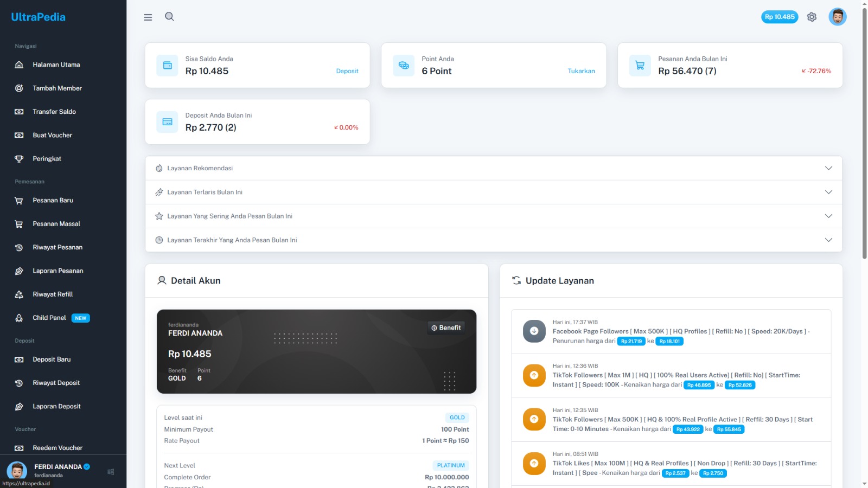Screen dimensions: 868x488
Task: Go to Riwayat Deposit in sidebar
Action: pos(56,383)
